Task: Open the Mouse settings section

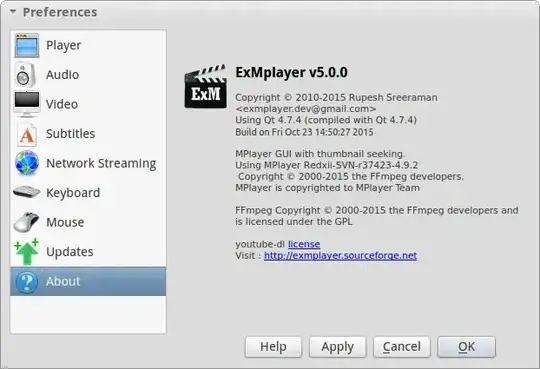Action: click(x=88, y=222)
